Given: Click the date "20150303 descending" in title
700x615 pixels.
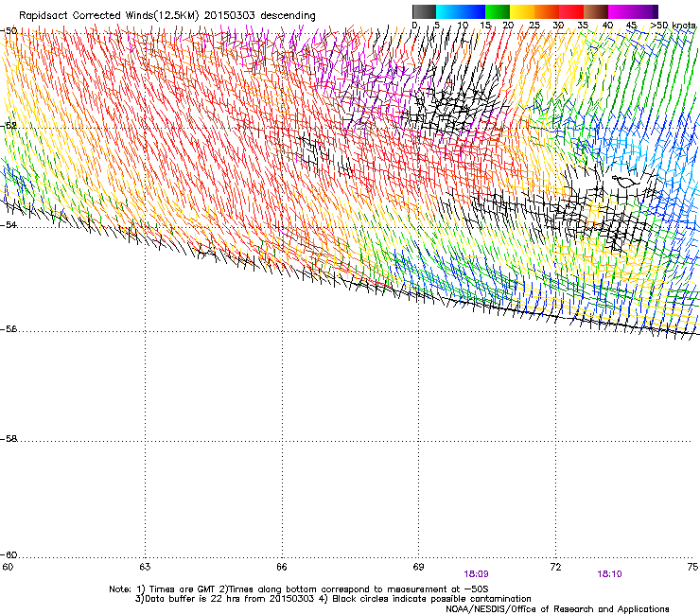Looking at the screenshot, I should point(260,16).
